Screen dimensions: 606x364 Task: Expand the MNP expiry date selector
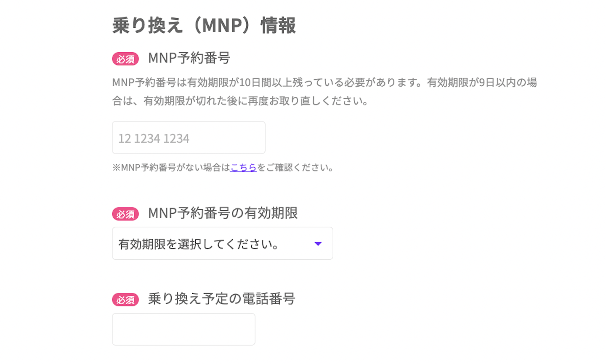pos(222,243)
